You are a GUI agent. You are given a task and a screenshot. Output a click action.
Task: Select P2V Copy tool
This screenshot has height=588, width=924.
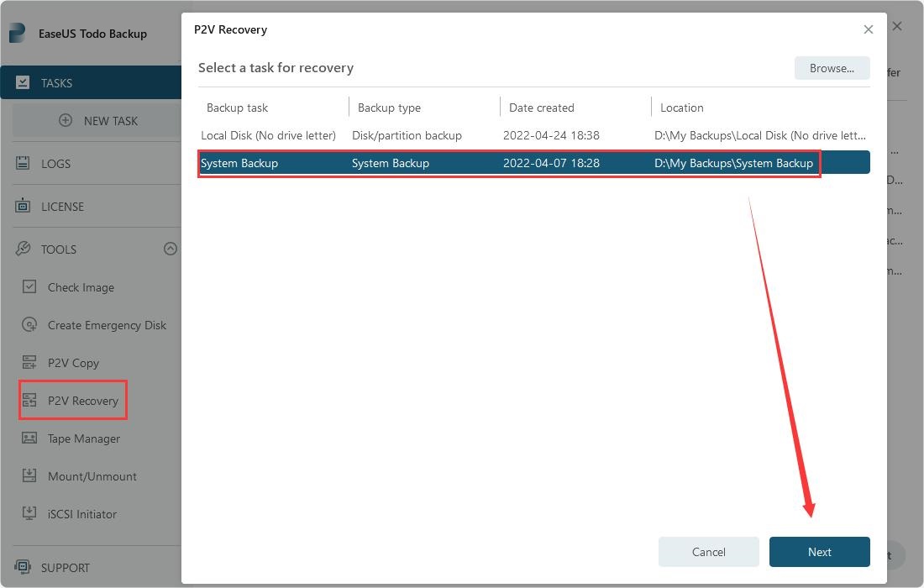click(x=73, y=363)
